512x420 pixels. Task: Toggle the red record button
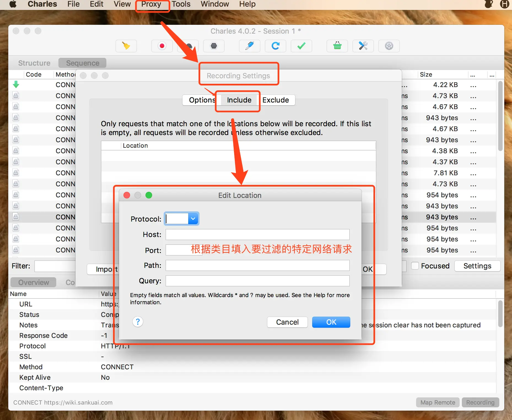point(162,46)
